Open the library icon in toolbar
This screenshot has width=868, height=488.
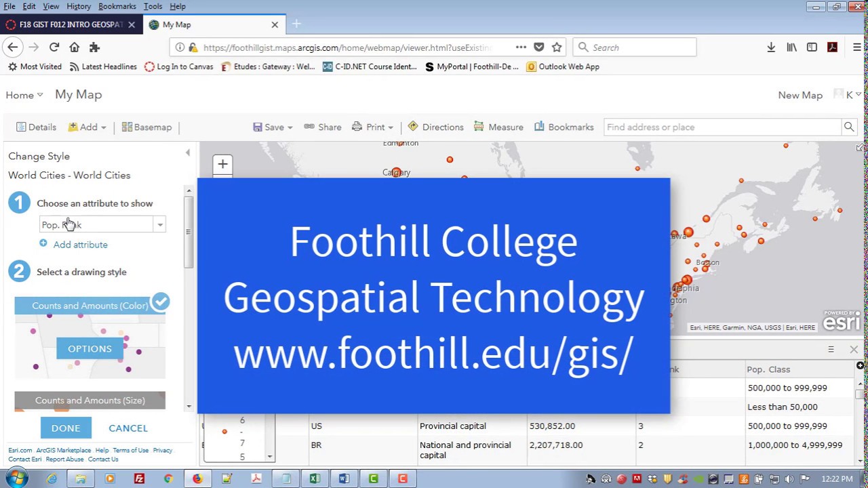[x=791, y=47]
